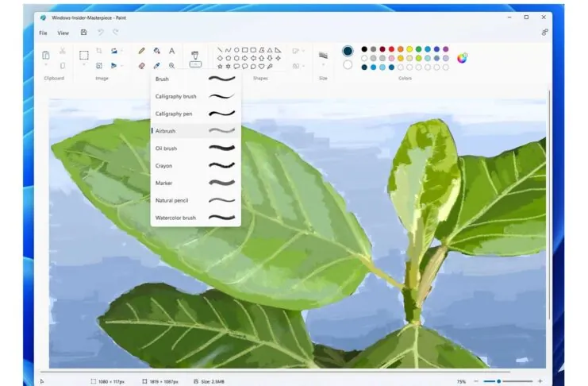
Task: Select the Color picker eyedropper tool
Action: pos(157,66)
